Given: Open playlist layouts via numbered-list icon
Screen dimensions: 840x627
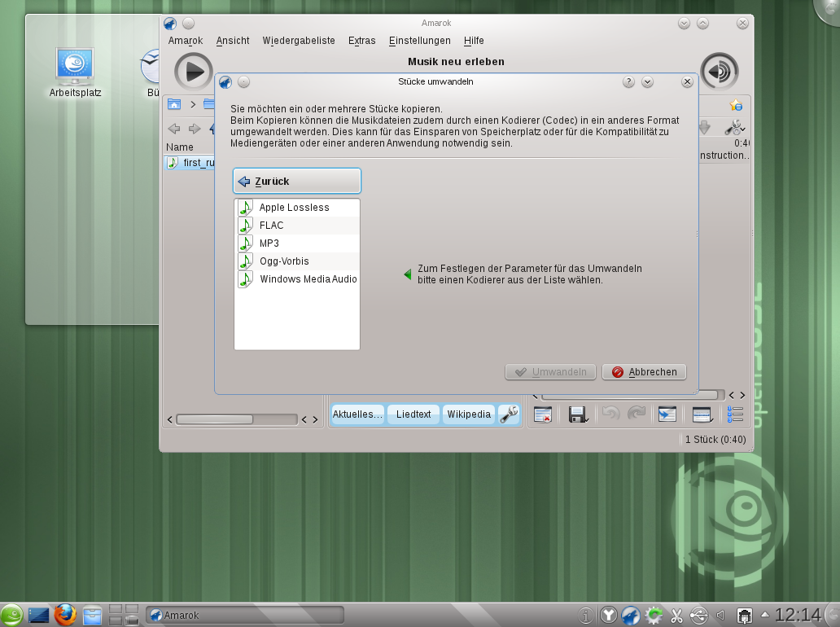Looking at the screenshot, I should 734,414.
